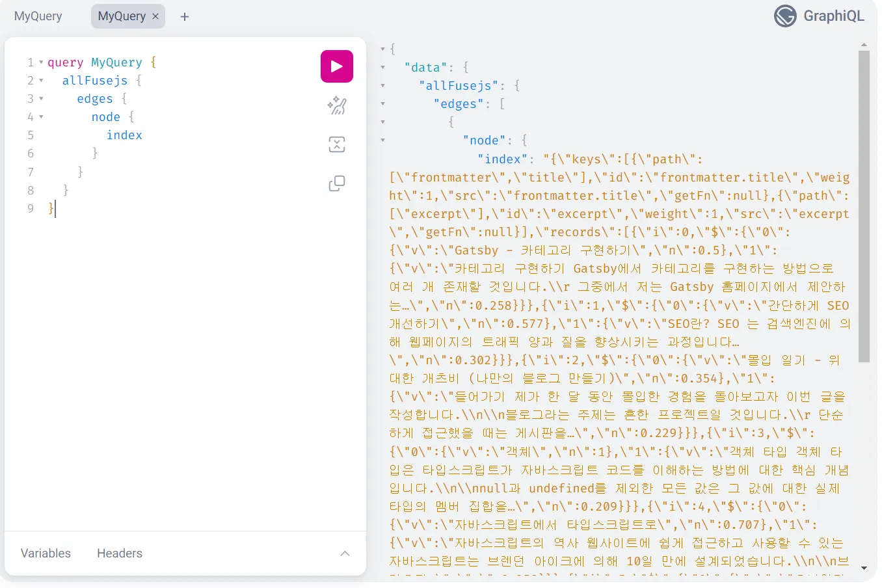
Task: Open a new query tab with the plus
Action: [184, 16]
